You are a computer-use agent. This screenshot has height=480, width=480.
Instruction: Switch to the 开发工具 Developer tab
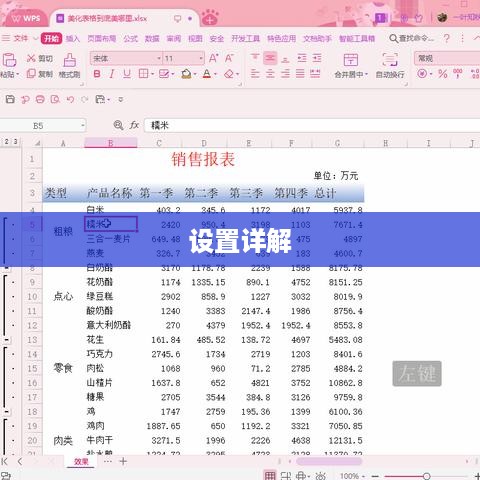(x=246, y=39)
